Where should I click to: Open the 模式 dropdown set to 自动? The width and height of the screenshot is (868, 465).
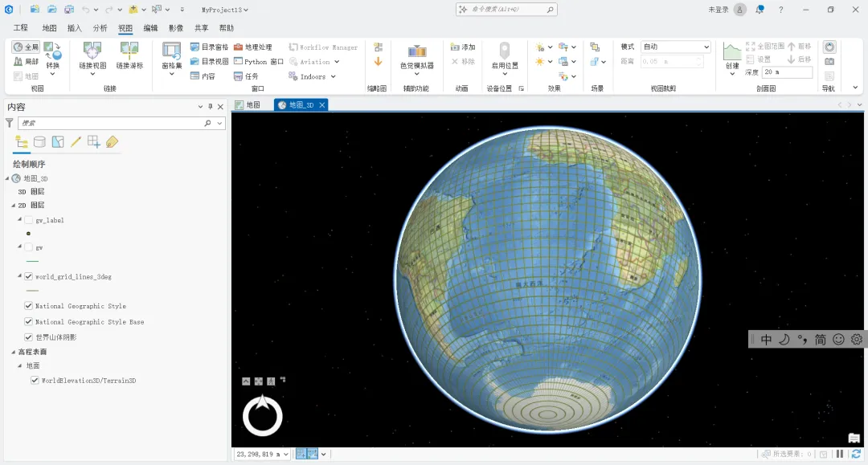point(675,47)
